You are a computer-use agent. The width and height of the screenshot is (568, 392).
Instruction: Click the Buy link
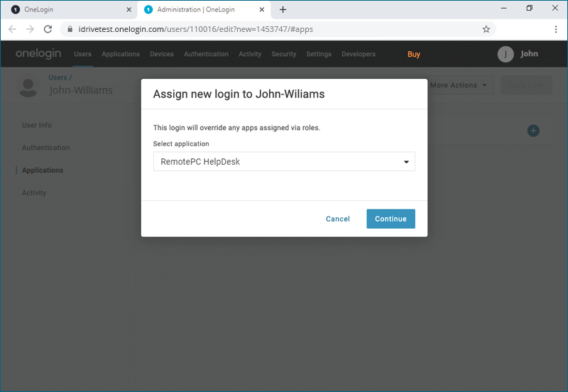(414, 54)
